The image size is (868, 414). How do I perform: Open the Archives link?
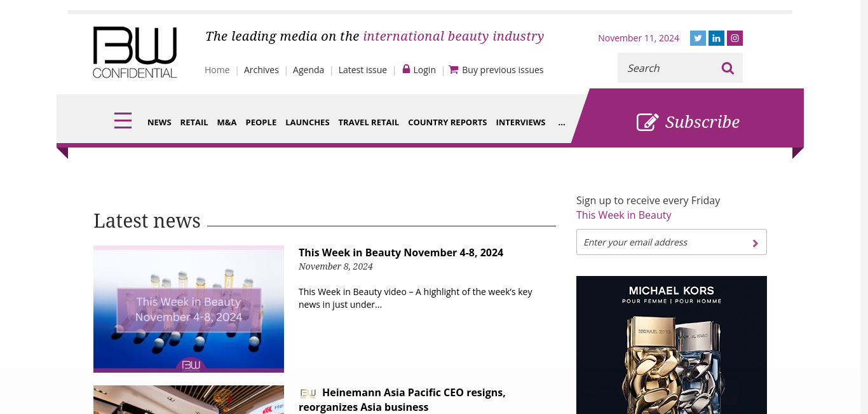(261, 70)
